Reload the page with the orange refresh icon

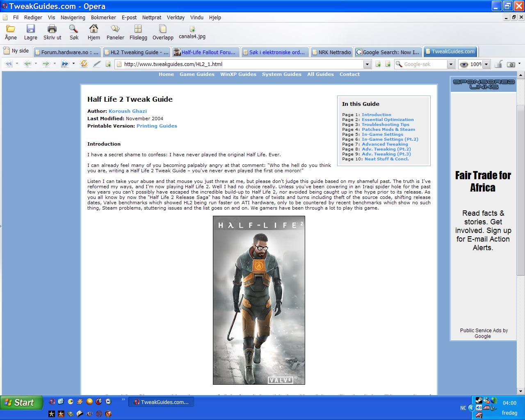click(84, 64)
